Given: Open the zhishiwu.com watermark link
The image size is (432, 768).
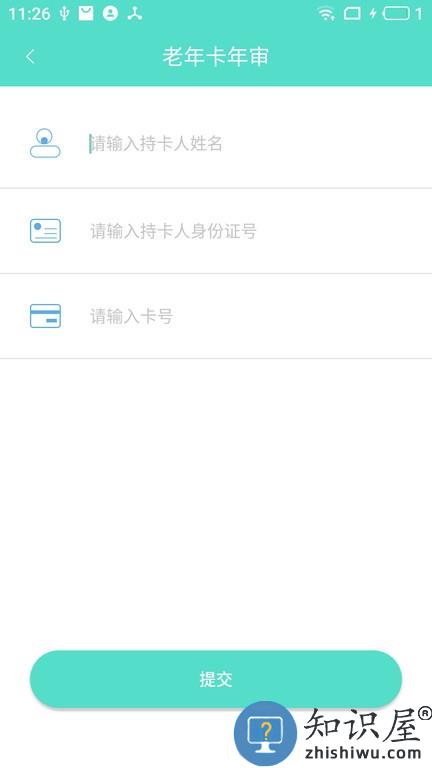Looking at the screenshot, I should (x=363, y=753).
